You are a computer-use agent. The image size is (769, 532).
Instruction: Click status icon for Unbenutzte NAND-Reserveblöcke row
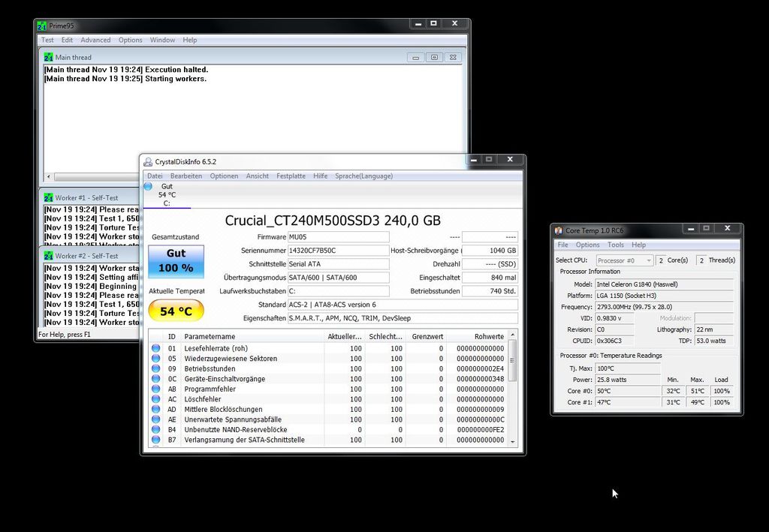pyautogui.click(x=156, y=430)
